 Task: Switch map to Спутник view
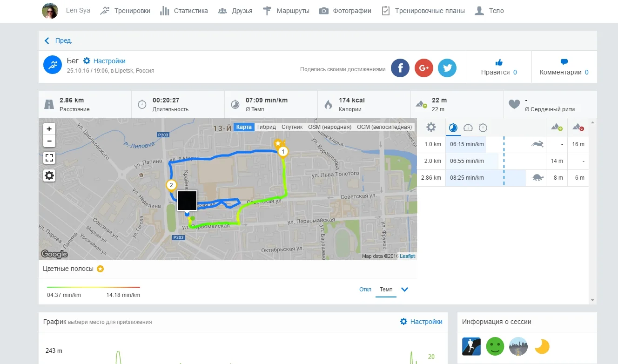(x=292, y=127)
